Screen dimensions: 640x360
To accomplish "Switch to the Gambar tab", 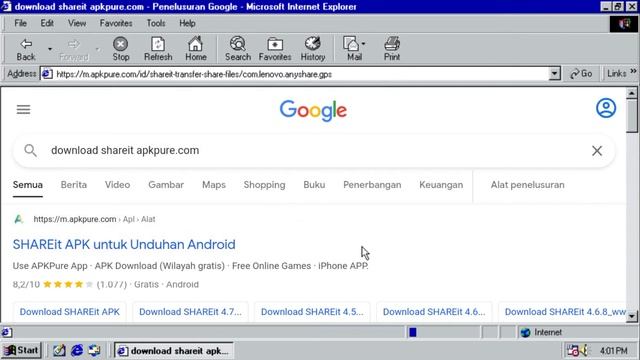I will pos(166,185).
